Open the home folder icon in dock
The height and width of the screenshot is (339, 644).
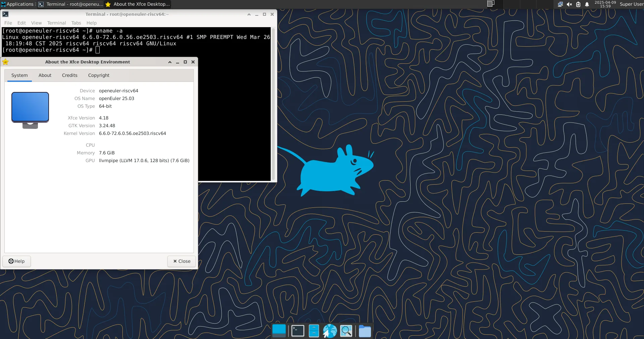point(365,331)
